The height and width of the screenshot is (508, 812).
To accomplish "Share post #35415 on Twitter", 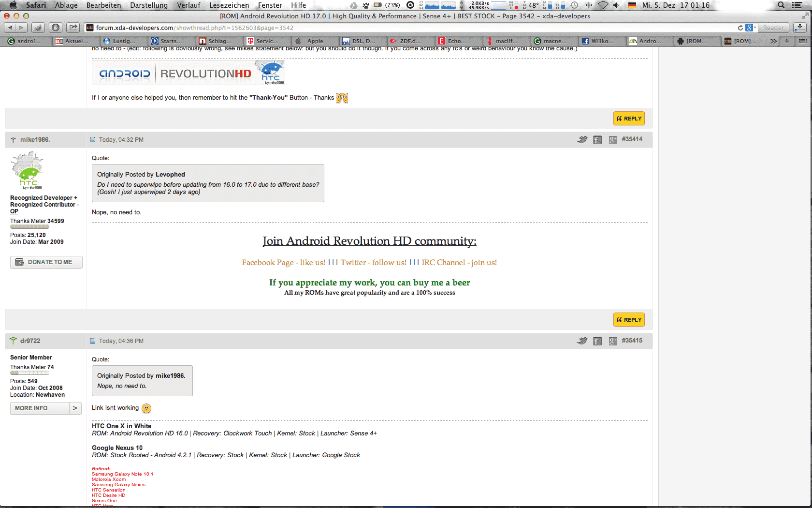I will 582,341.
